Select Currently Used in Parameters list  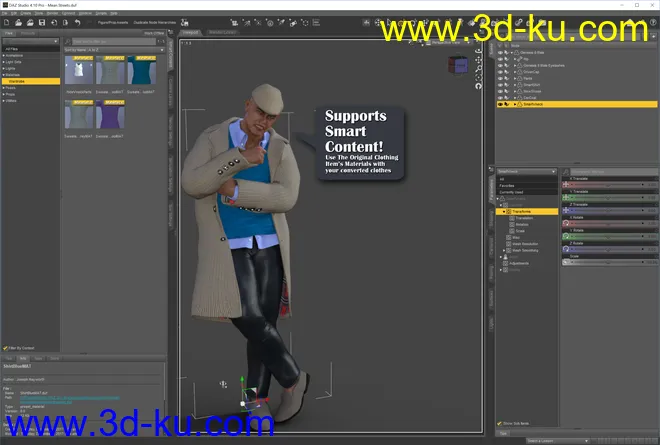tap(510, 191)
